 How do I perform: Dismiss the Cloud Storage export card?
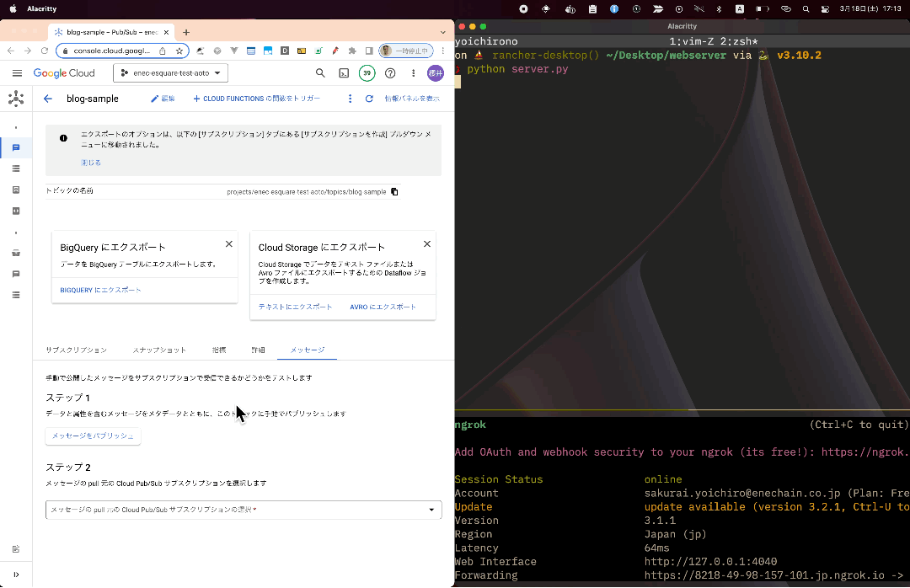click(x=427, y=243)
